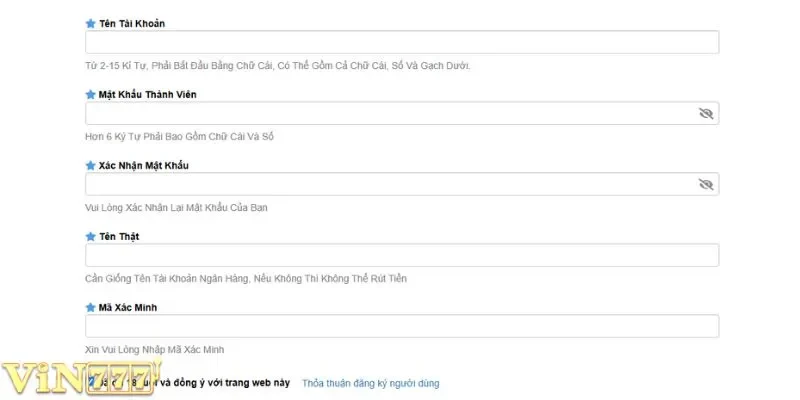Viewport: 800px width, 400px height.
Task: Focus the Tên Tài Khoản input field
Action: (402, 43)
